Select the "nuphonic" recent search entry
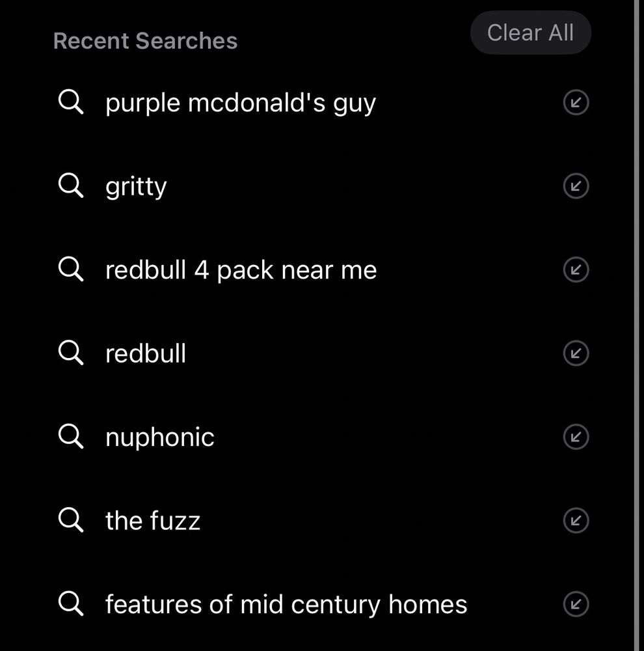Image resolution: width=644 pixels, height=651 pixels. point(159,437)
